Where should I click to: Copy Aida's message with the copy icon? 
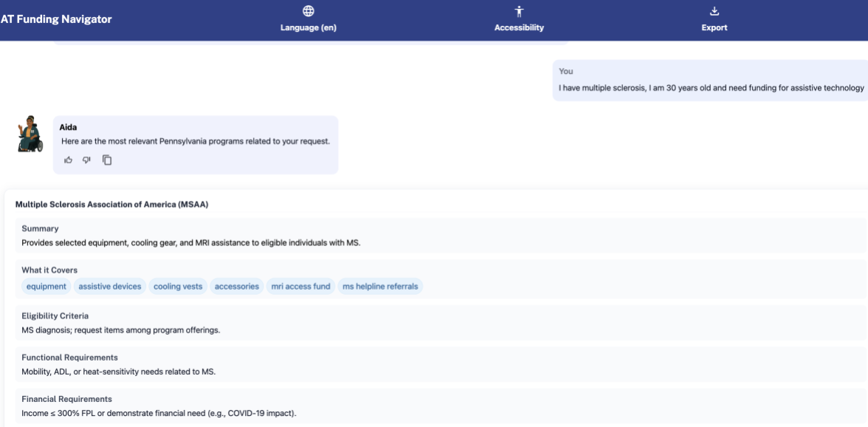tap(106, 160)
